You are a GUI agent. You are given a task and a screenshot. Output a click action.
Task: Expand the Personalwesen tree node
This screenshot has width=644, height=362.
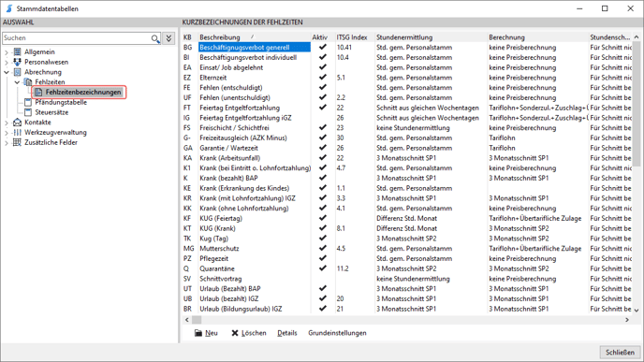pos(7,63)
